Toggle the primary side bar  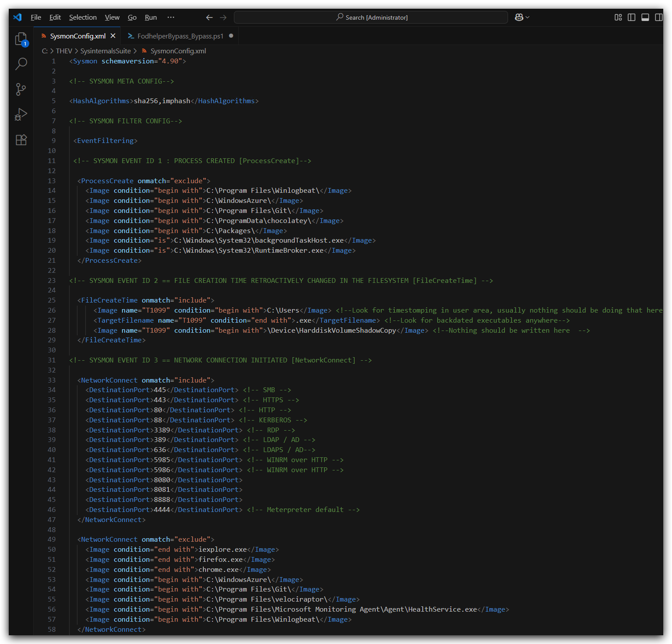coord(632,17)
